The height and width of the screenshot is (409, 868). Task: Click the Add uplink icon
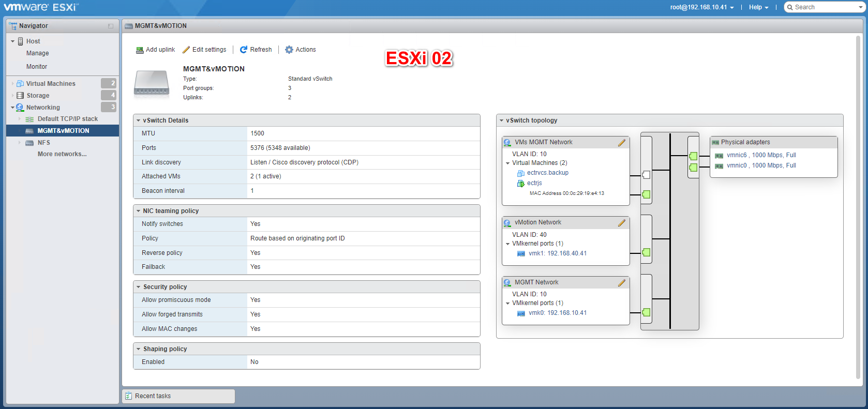click(x=140, y=50)
